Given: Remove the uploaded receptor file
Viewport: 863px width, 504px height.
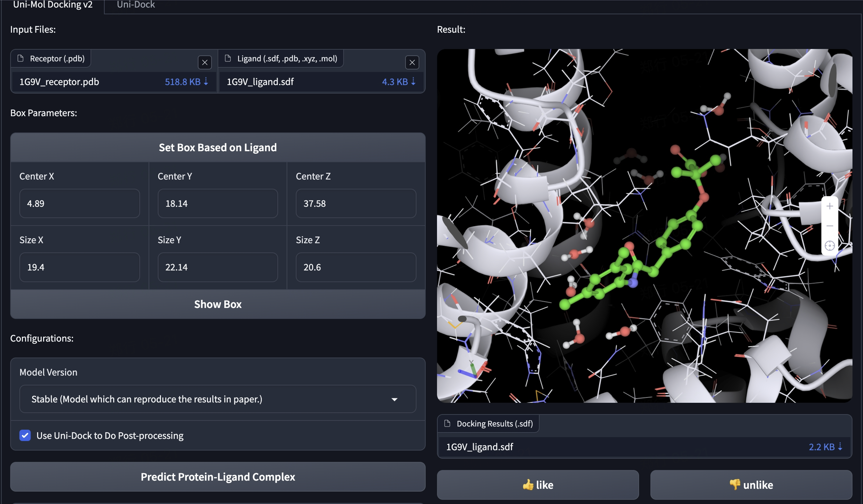Looking at the screenshot, I should (x=204, y=62).
